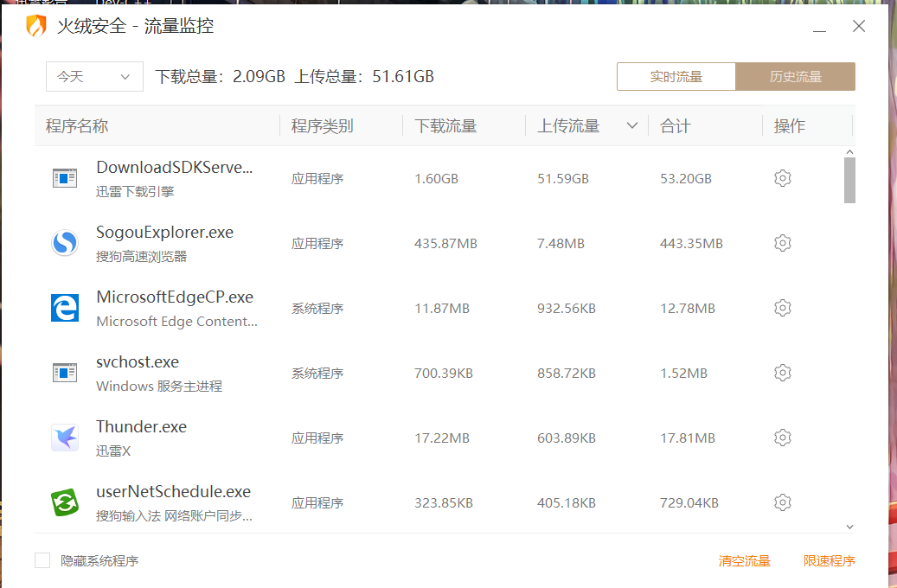897x588 pixels.
Task: Select the 实时流量 tab
Action: click(676, 76)
